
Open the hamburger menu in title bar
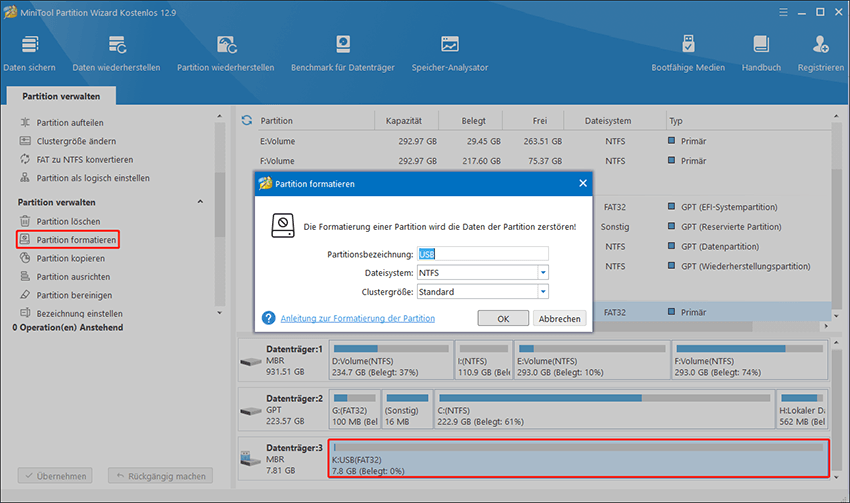783,12
